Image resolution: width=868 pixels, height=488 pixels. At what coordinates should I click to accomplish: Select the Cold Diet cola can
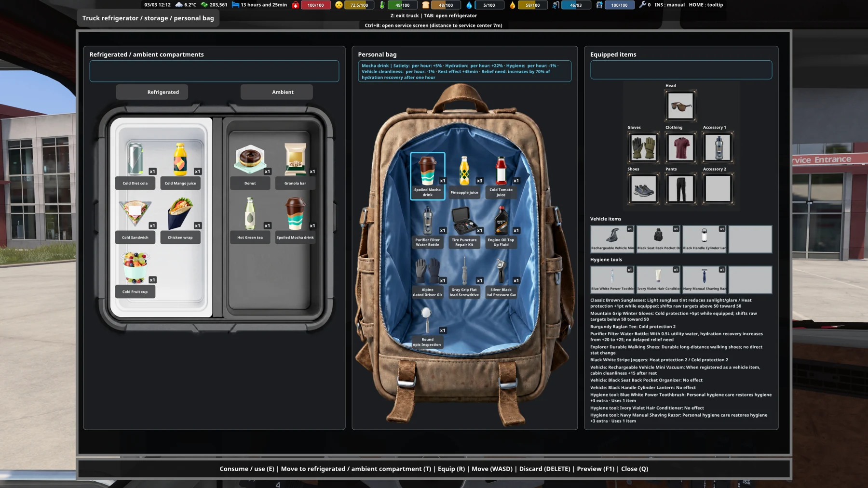click(135, 164)
